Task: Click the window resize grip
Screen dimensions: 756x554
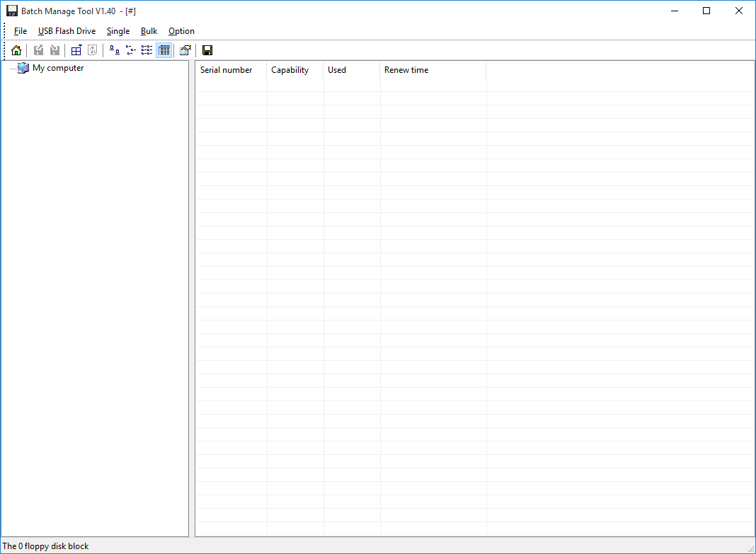Action: pyautogui.click(x=751, y=549)
